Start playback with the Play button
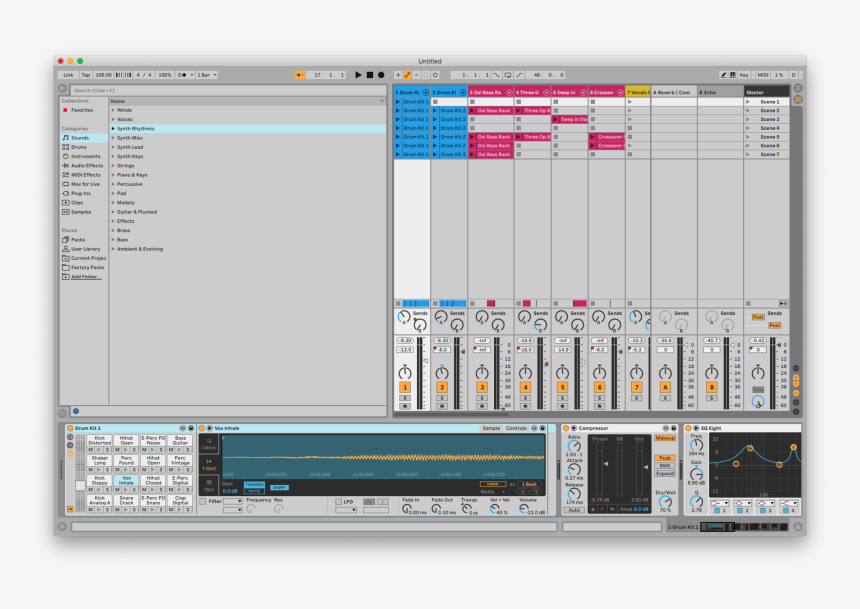Image resolution: width=860 pixels, height=609 pixels. [358, 75]
